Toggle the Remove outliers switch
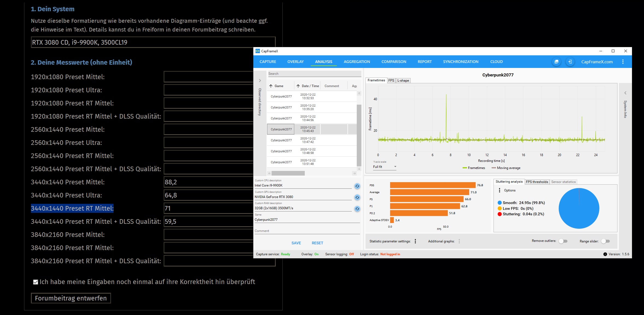 click(563, 241)
